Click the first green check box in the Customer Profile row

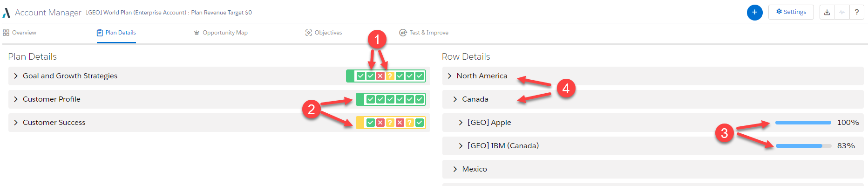point(371,99)
